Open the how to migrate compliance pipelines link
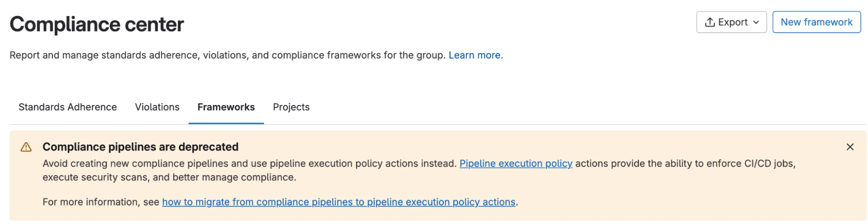The height and width of the screenshot is (224, 868). coord(338,202)
